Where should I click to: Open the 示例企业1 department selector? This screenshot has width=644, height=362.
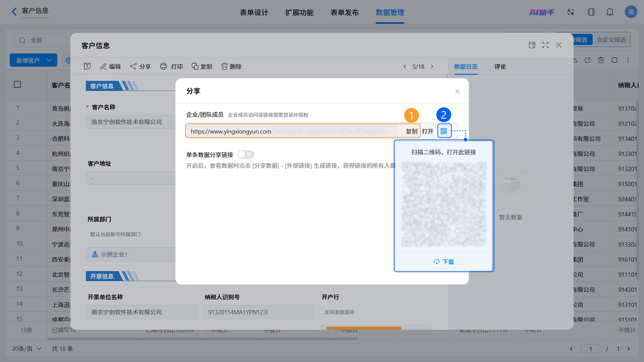coord(130,254)
